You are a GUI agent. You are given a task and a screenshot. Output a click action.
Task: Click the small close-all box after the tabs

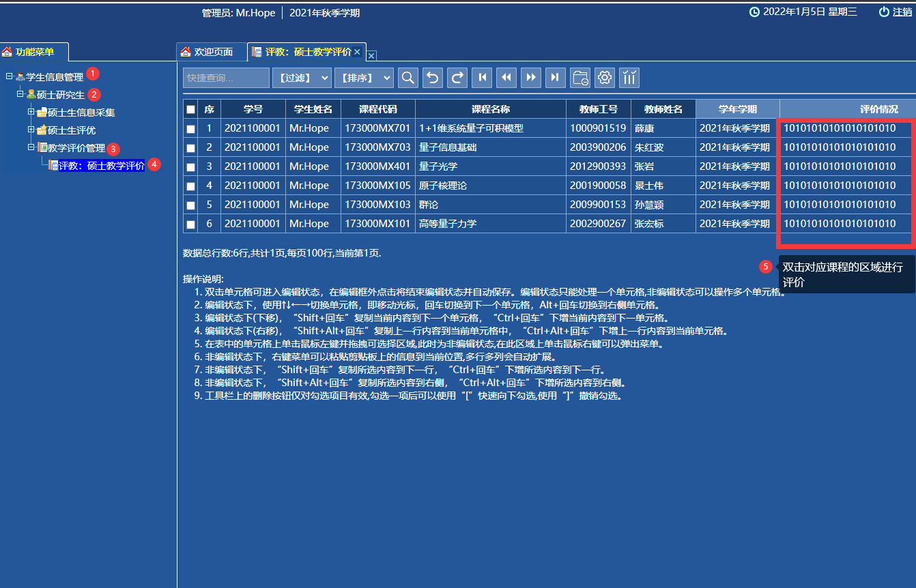coord(371,55)
